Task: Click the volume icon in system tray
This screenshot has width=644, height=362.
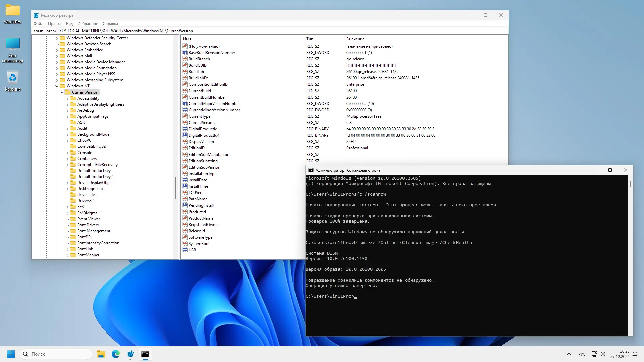Action: [602, 354]
